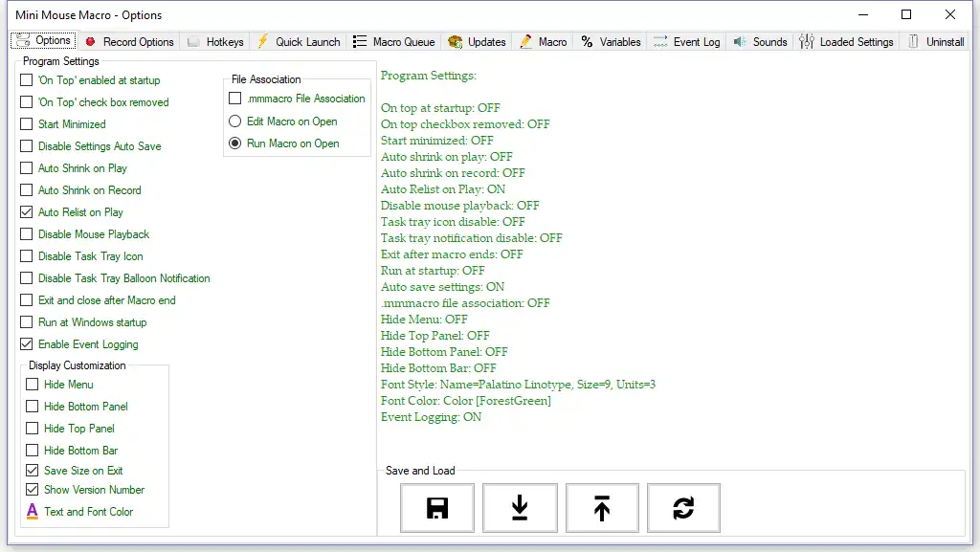Click 'Font Style: Name=Palatino Linotype' summary line
The height and width of the screenshot is (552, 980).
[x=518, y=385]
